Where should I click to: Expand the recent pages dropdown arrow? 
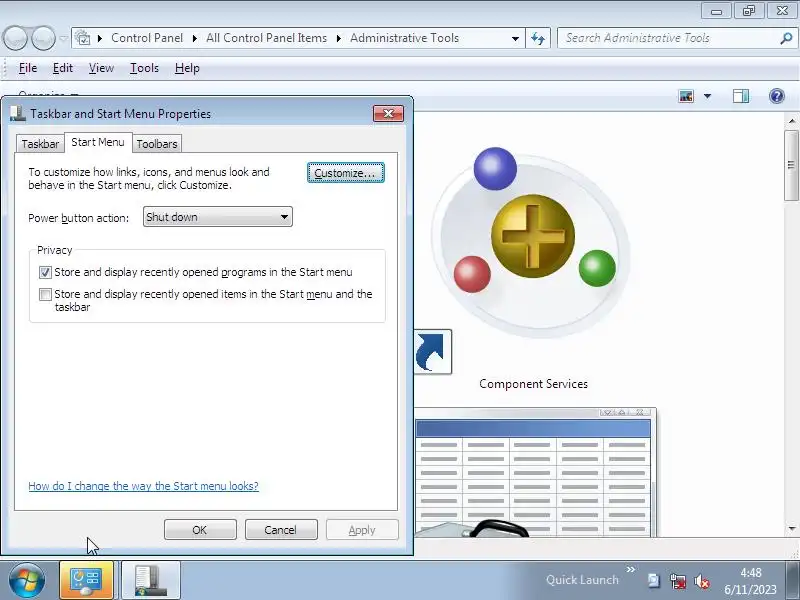(x=63, y=38)
